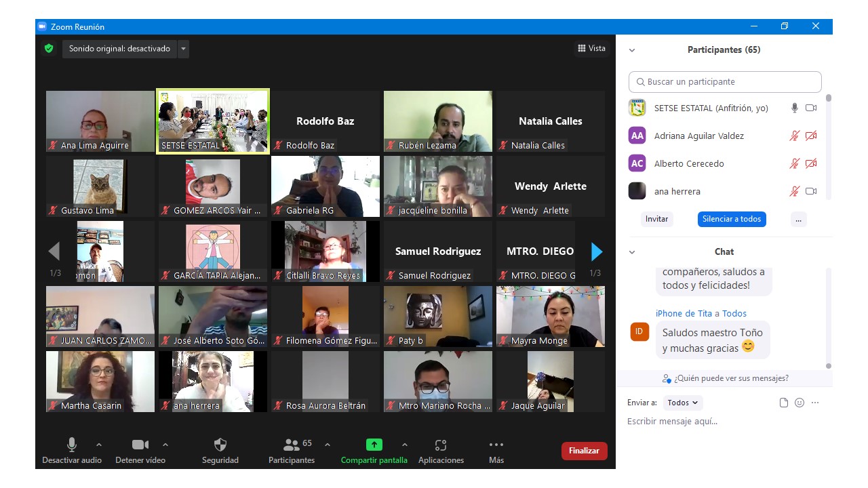Open participants panel more options button
Image resolution: width=868 pixels, height=488 pixels.
click(x=799, y=219)
